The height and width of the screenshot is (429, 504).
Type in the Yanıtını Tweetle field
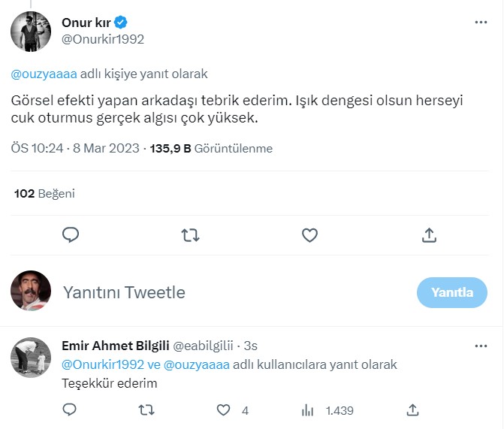[225, 292]
